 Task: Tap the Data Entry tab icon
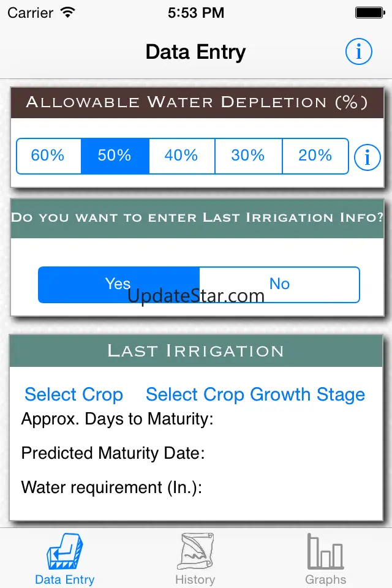tap(65, 552)
